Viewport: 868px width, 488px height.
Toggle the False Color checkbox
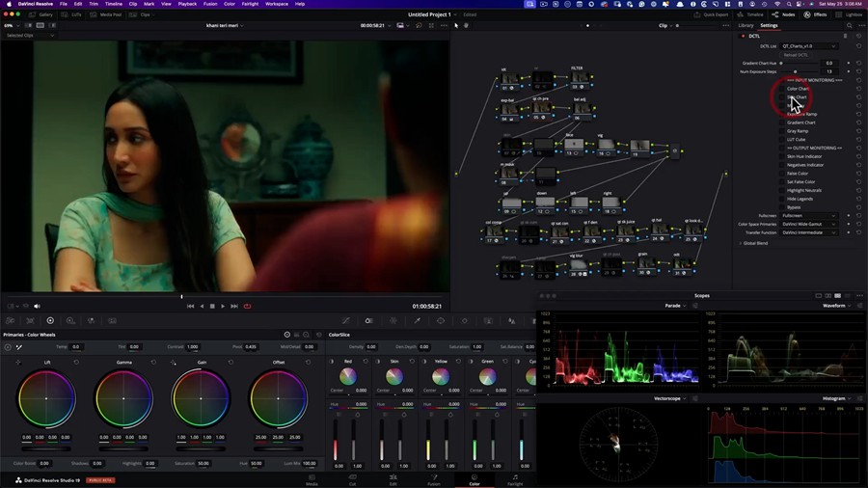pyautogui.click(x=782, y=174)
